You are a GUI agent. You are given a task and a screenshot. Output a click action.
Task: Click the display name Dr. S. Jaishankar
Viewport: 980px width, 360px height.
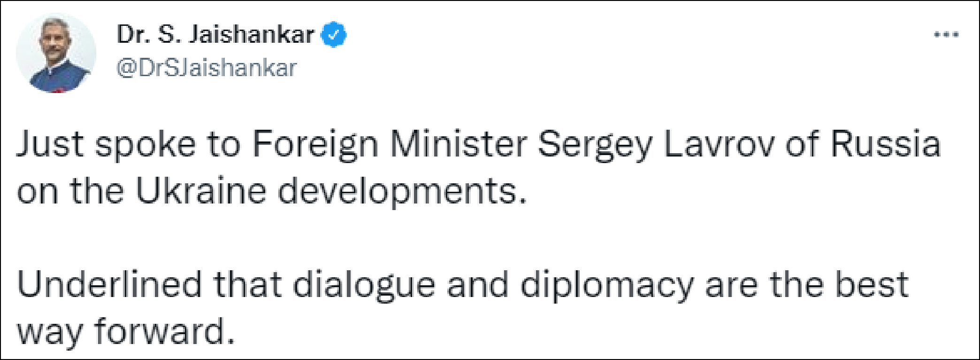pos(215,35)
